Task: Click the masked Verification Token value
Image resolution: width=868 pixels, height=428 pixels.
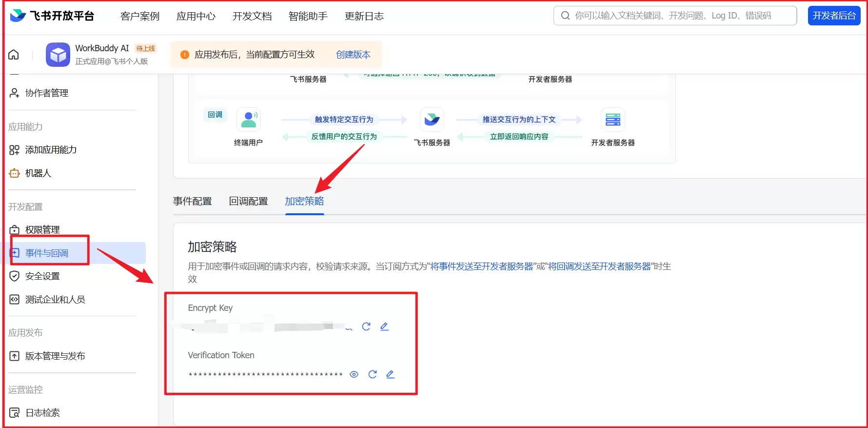Action: 266,375
